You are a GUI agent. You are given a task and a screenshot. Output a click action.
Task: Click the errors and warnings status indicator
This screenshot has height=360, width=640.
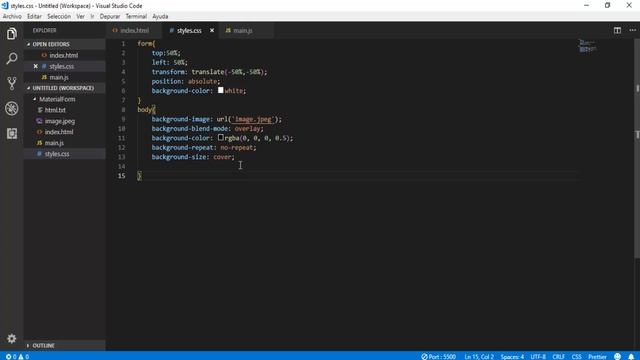point(17,356)
